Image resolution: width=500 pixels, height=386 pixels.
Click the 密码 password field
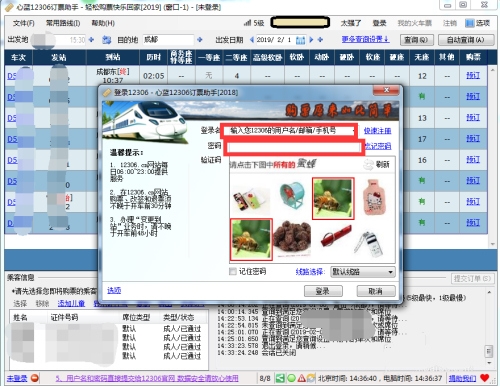click(294, 147)
